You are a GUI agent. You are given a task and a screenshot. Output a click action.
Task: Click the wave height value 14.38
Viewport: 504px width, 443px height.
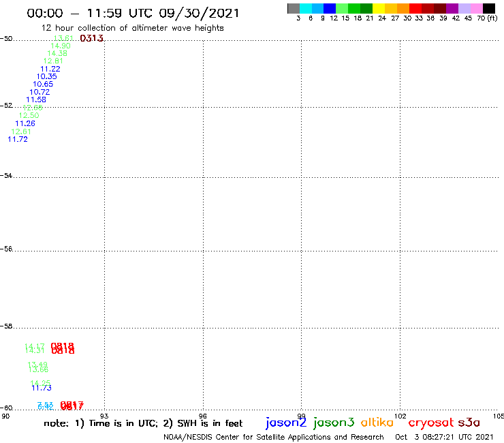57,53
